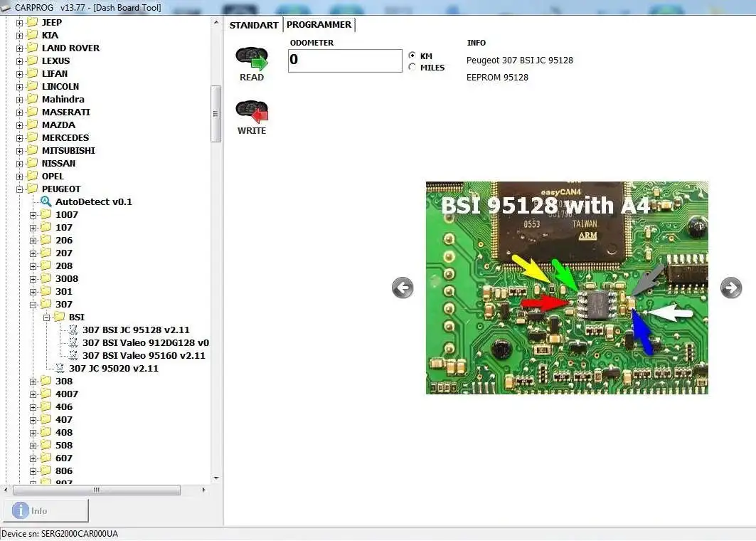Expand the MERCEDES tree node
This screenshot has height=541, width=756.
pos(19,138)
